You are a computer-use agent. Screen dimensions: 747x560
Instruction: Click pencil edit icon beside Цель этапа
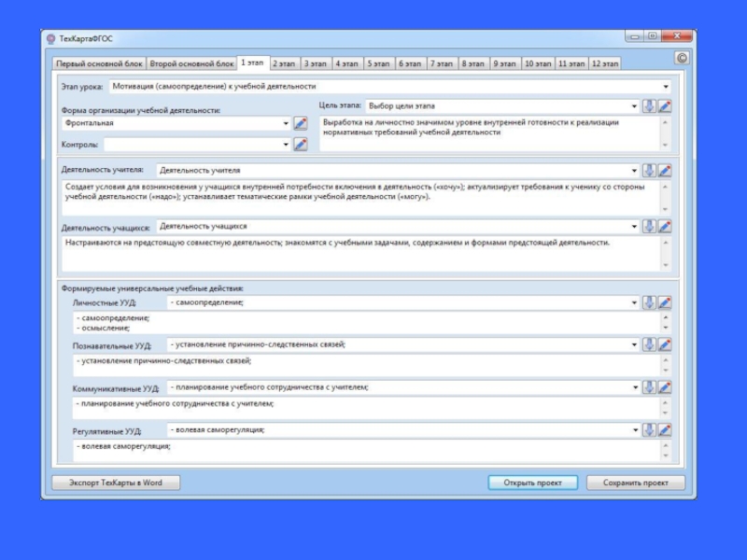[x=665, y=106]
